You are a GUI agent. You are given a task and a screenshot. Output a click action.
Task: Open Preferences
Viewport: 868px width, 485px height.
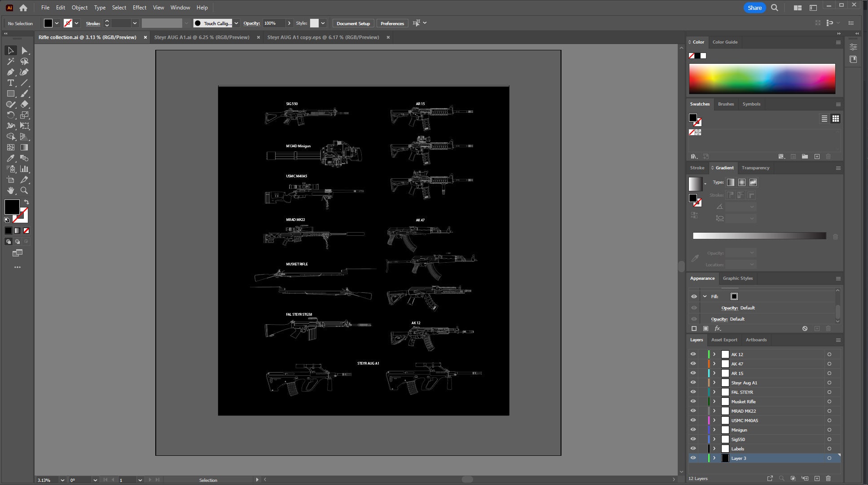392,23
